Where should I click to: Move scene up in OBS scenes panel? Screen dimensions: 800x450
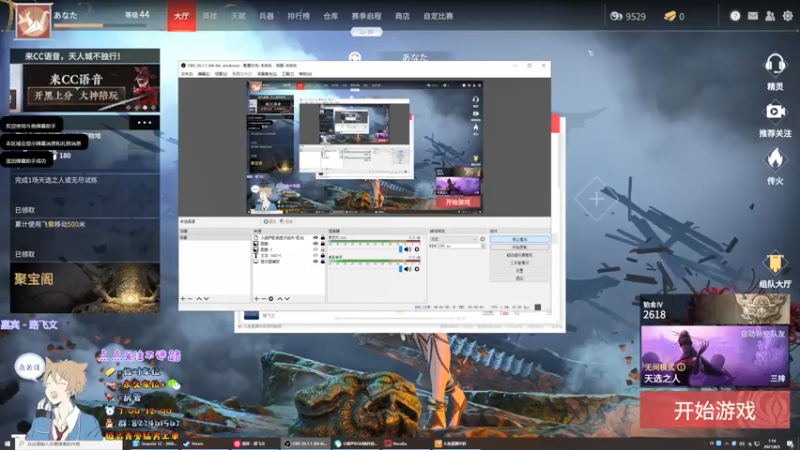coord(199,298)
